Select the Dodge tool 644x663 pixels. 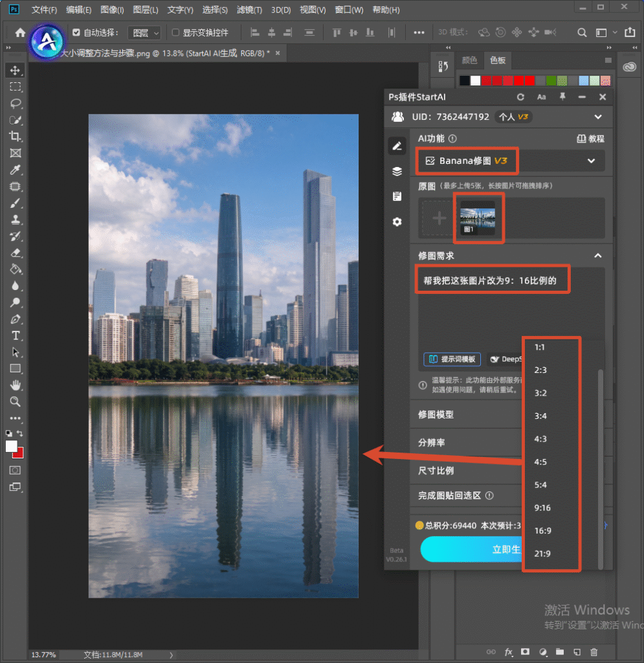pos(16,302)
